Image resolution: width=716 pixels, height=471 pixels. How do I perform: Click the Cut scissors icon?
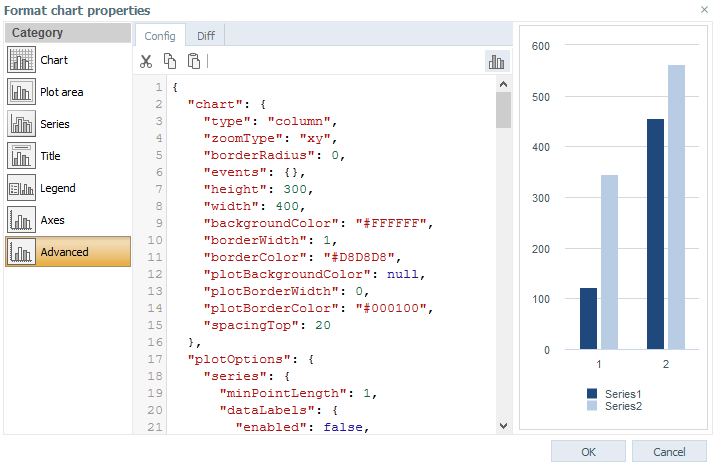[x=146, y=61]
